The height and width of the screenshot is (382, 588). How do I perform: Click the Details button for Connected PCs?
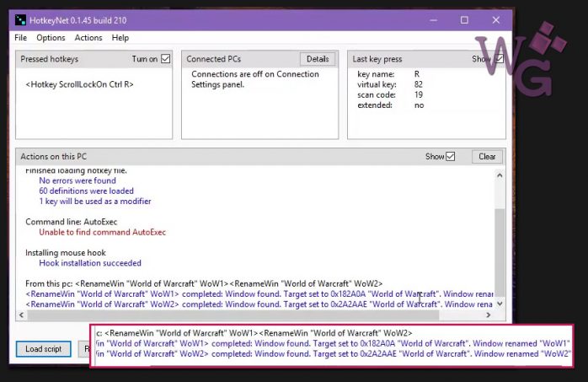tap(317, 59)
